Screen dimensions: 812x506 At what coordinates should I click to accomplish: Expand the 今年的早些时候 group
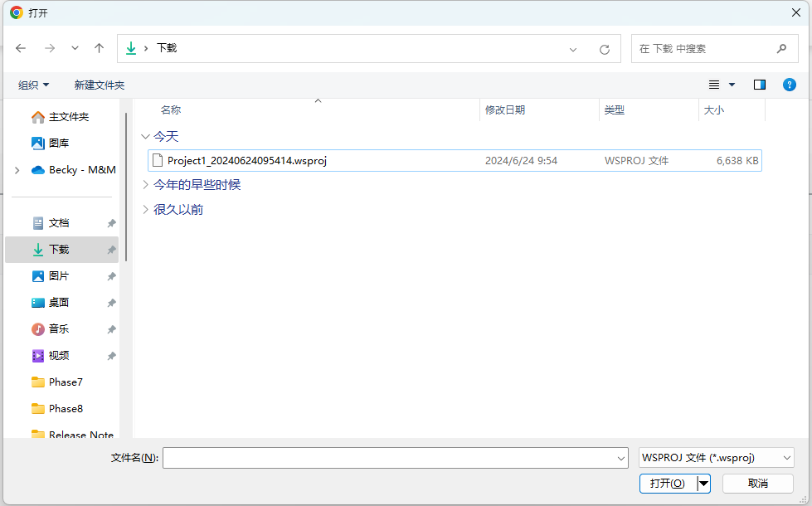[x=146, y=185]
